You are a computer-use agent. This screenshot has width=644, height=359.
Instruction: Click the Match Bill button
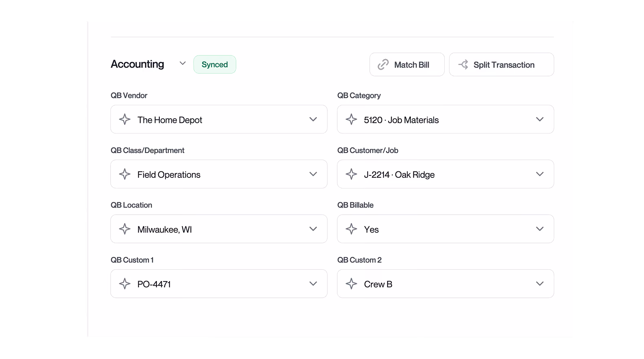[407, 64]
